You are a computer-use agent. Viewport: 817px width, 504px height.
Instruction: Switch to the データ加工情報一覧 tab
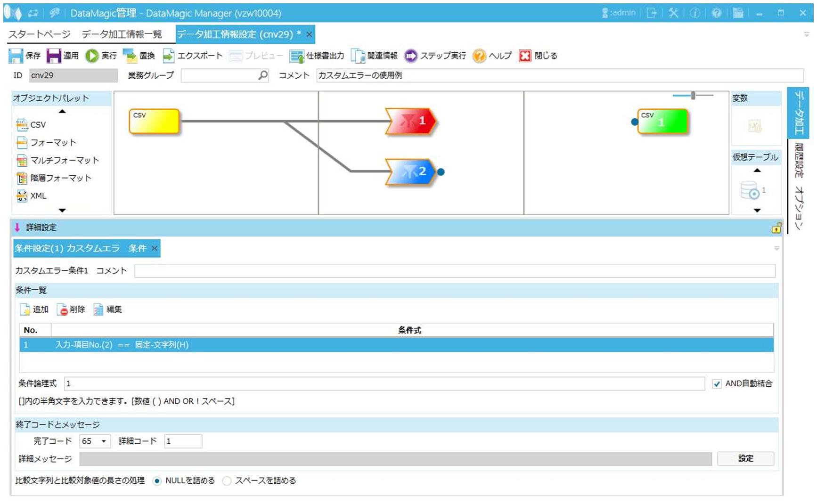click(x=122, y=34)
